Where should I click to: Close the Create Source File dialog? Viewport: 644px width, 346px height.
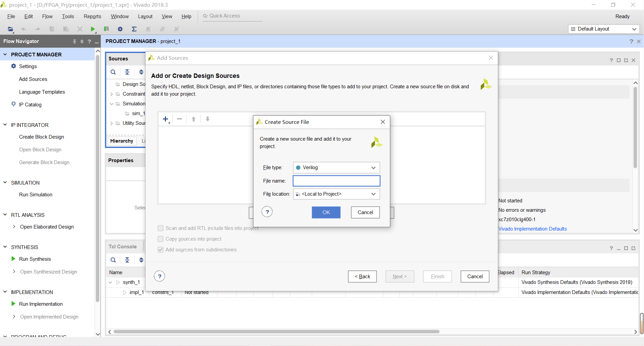pos(383,122)
